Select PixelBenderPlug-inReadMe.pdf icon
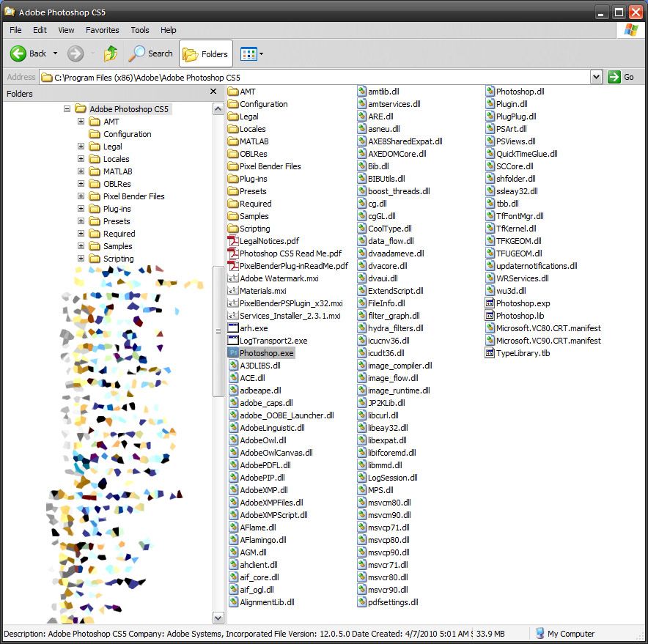The height and width of the screenshot is (644, 648). coord(233,266)
